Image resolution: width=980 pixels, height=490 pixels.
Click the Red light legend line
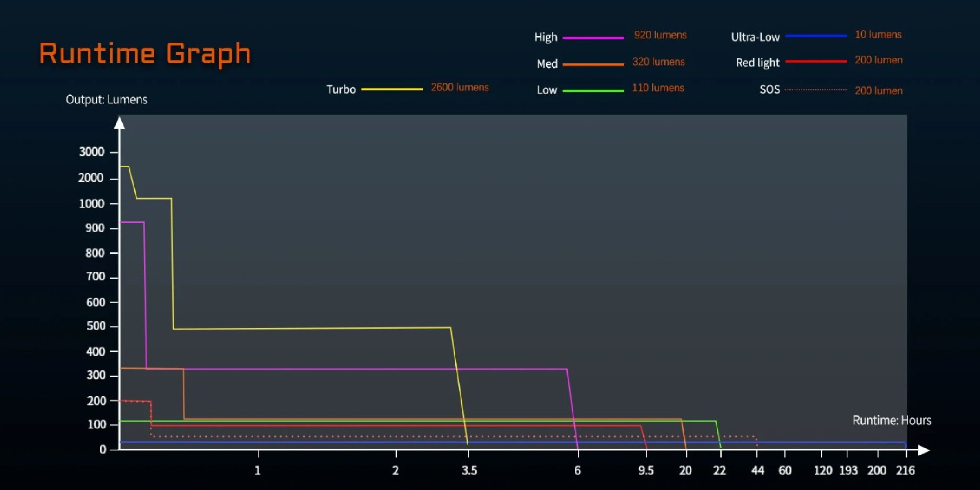(816, 61)
